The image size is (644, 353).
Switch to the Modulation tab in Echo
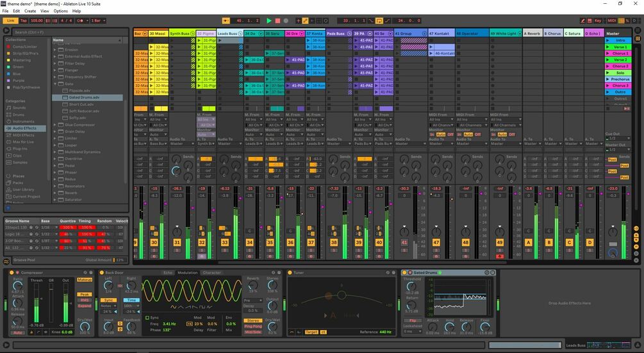tap(187, 272)
